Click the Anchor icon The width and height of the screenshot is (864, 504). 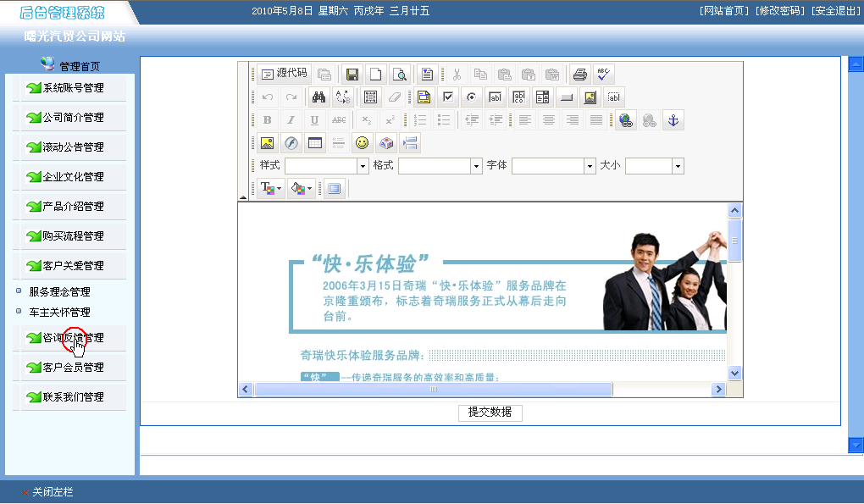pos(673,120)
